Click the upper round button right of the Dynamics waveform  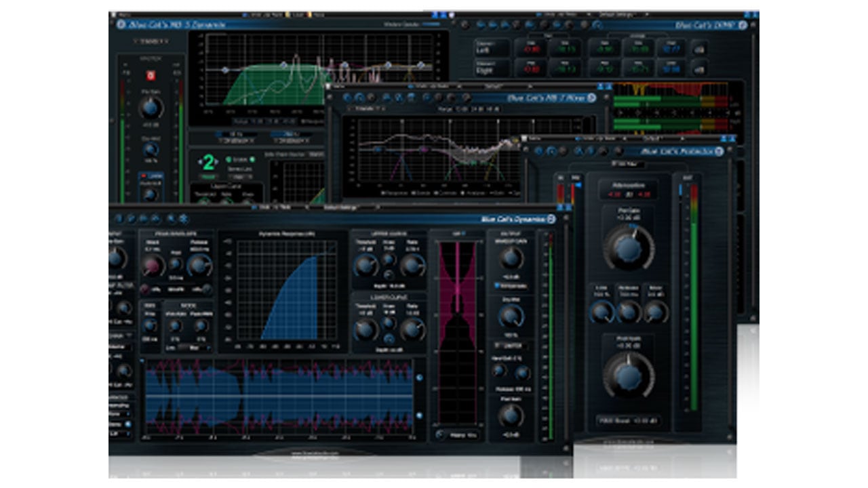(420, 378)
